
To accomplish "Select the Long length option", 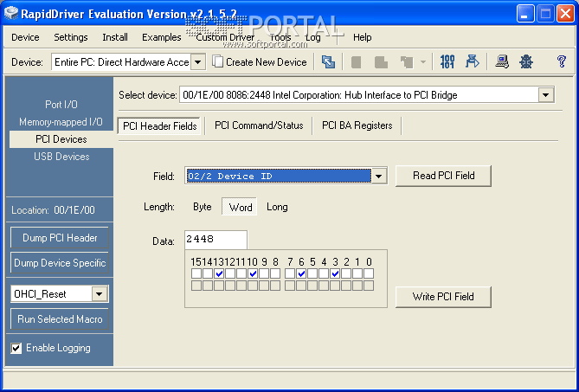I will [277, 207].
